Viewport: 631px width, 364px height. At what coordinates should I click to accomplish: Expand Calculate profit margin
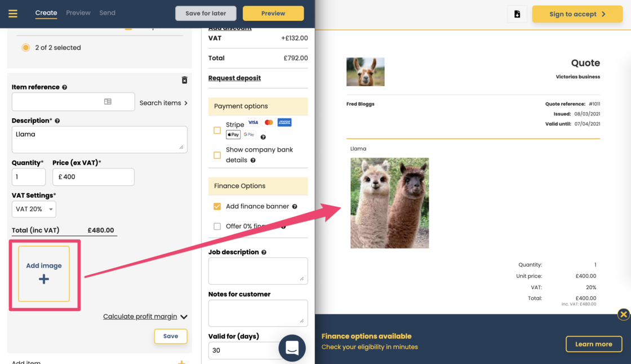tap(145, 317)
